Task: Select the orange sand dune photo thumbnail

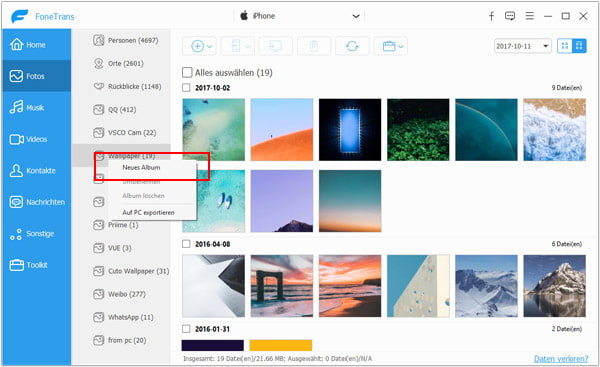Action: pos(282,130)
